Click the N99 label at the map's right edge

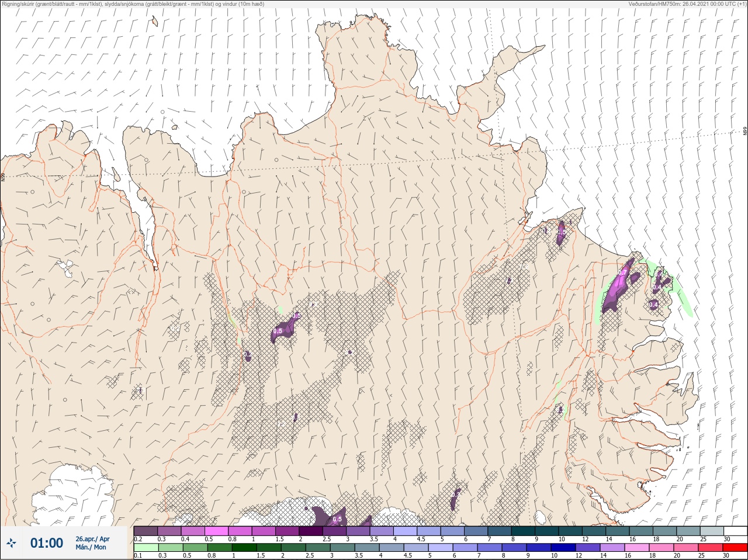(745, 132)
